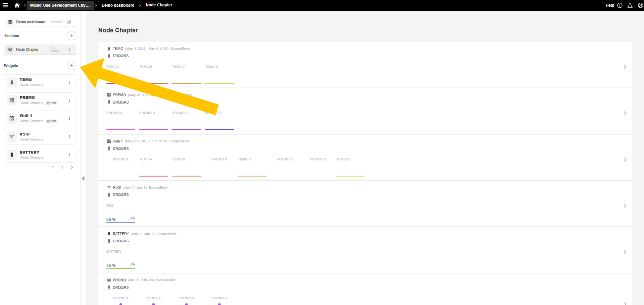Click the PREMO B channel label
Viewport: 644px width, 305px height.
click(147, 113)
